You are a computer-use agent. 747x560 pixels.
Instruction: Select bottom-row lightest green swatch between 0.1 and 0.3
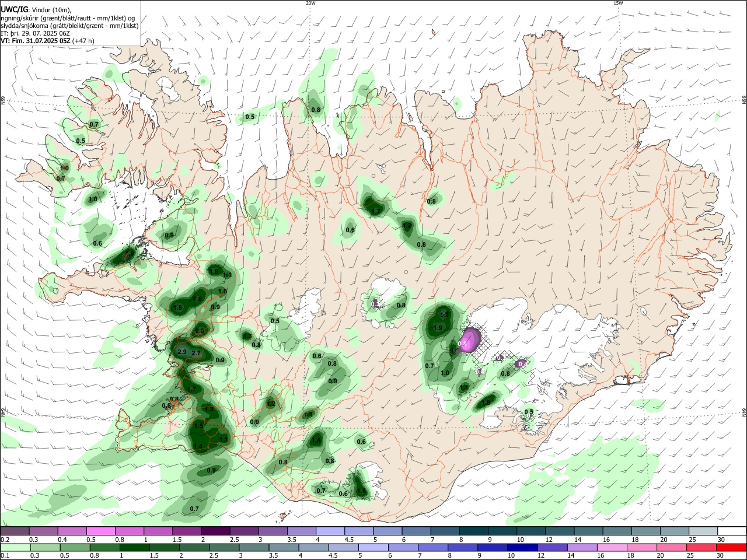15,547
